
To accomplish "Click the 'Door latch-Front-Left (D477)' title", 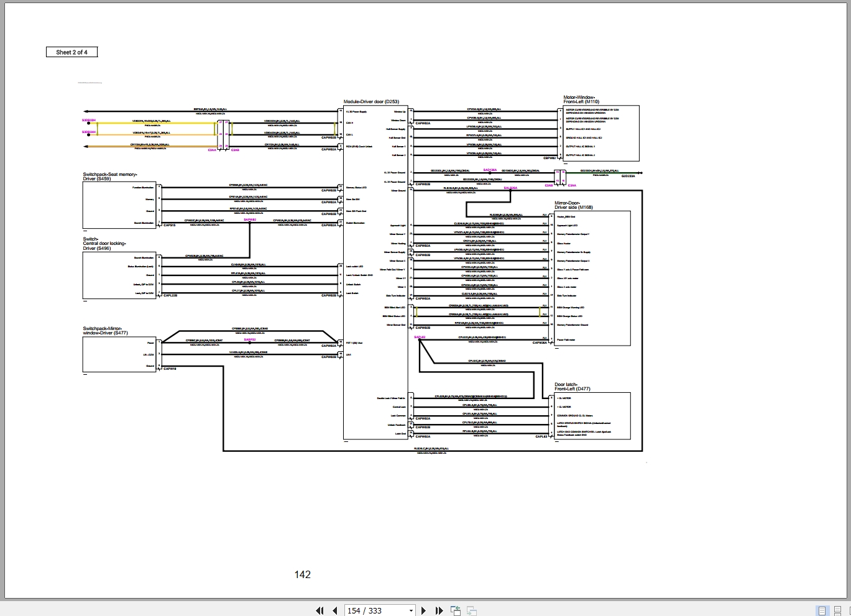I will [573, 387].
